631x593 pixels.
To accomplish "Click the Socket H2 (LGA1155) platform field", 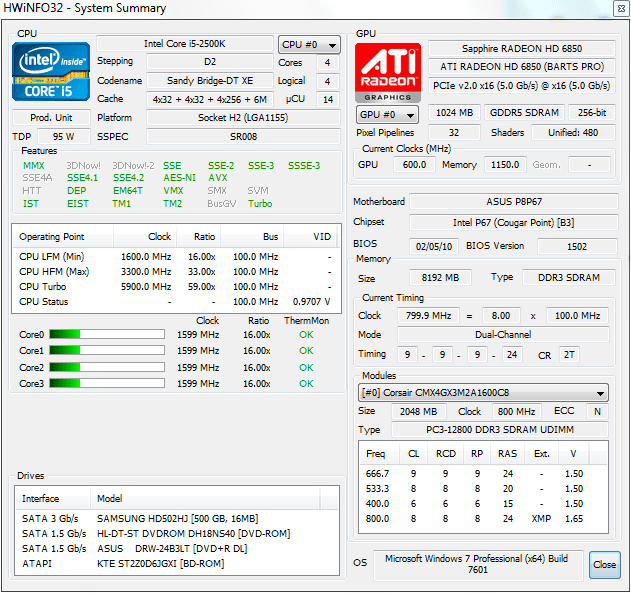I will coord(243,117).
